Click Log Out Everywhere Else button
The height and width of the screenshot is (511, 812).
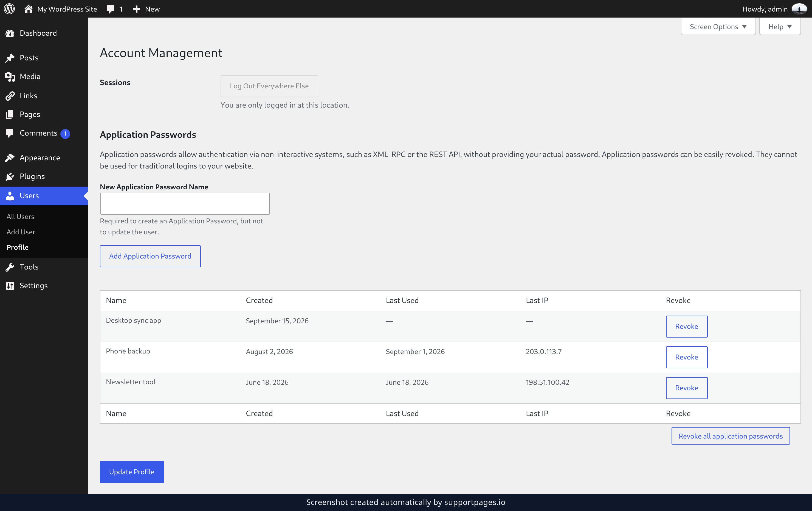click(269, 86)
